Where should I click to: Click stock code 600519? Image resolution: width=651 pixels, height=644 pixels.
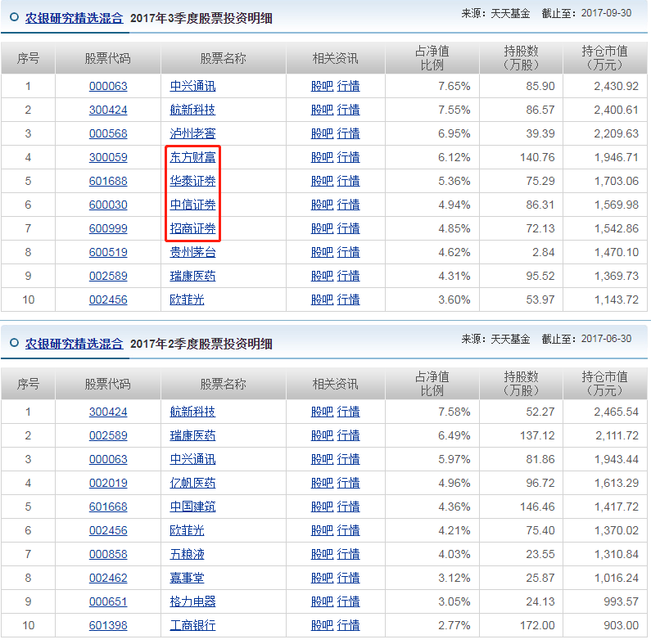(x=108, y=252)
